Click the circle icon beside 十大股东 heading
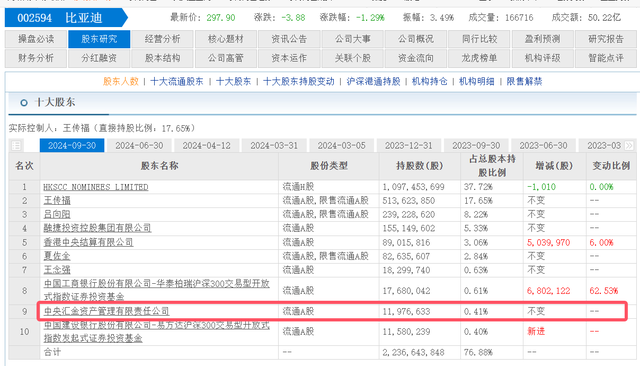The image size is (640, 366). [24, 103]
